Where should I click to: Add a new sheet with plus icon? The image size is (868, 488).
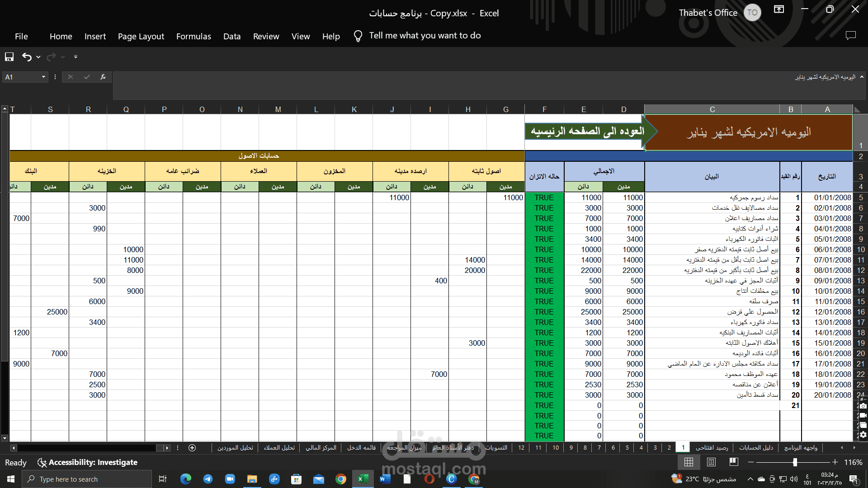coord(192,448)
